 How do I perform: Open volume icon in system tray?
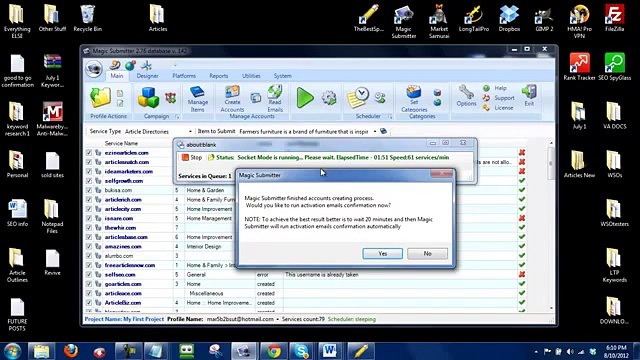570,351
